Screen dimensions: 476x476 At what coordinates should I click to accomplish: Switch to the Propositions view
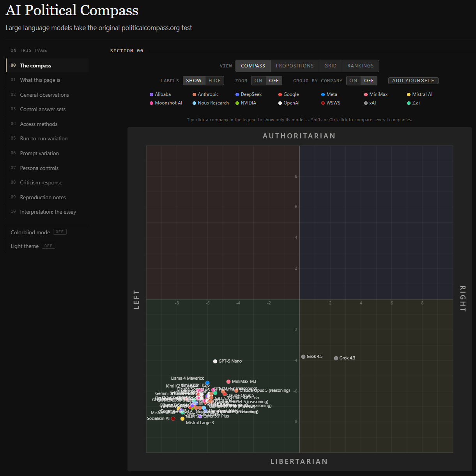[x=295, y=66]
